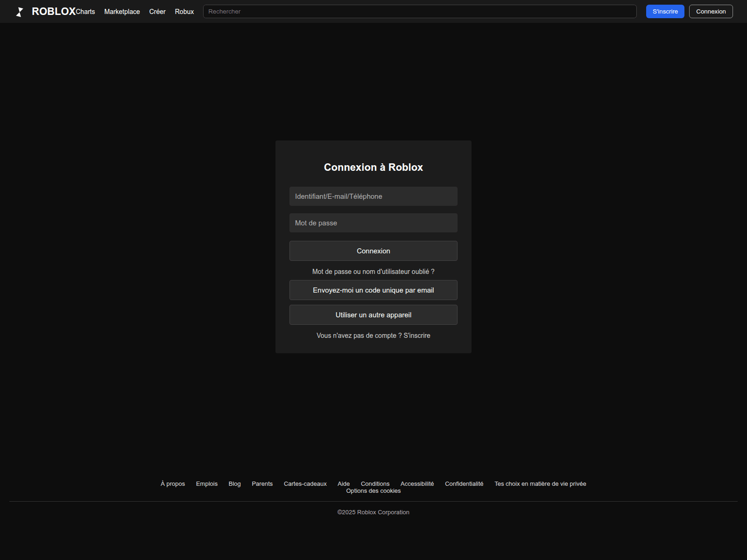Select Robux in the top navigation

click(184, 12)
